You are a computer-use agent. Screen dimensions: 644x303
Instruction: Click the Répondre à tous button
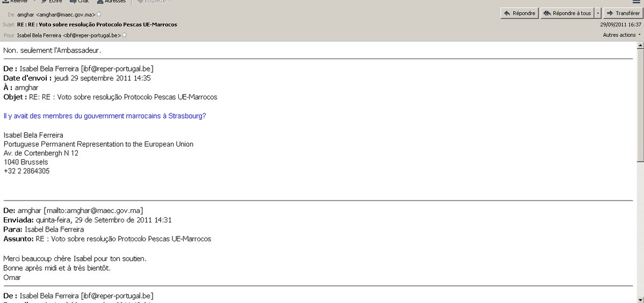click(568, 13)
